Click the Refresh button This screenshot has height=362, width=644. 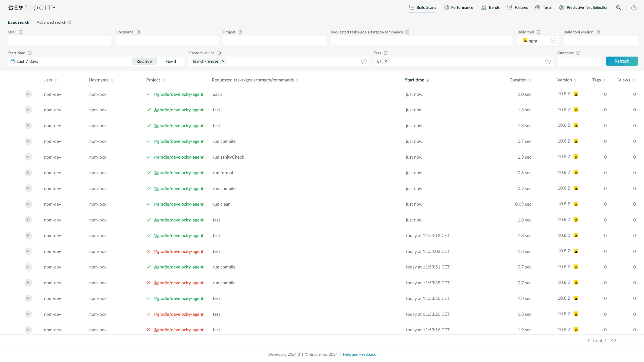pos(622,61)
